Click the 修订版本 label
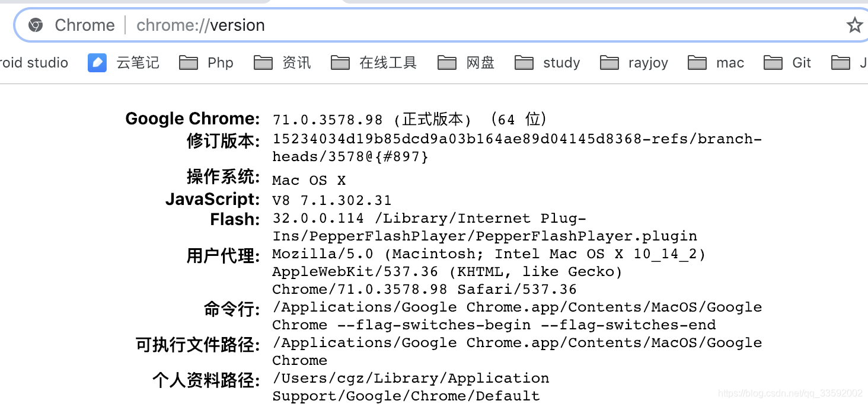 [224, 141]
